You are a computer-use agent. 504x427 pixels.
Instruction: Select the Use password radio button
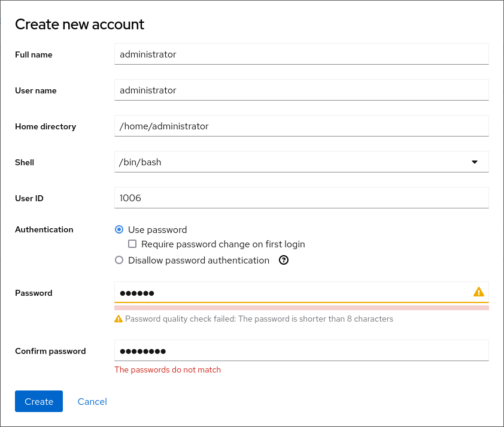(x=119, y=230)
